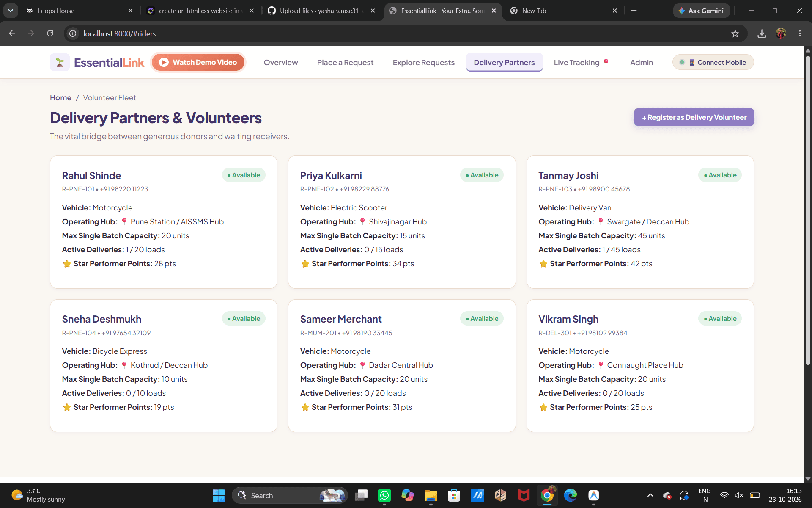Viewport: 812px width, 508px height.
Task: Open WhatsApp from the taskbar
Action: coord(384,495)
